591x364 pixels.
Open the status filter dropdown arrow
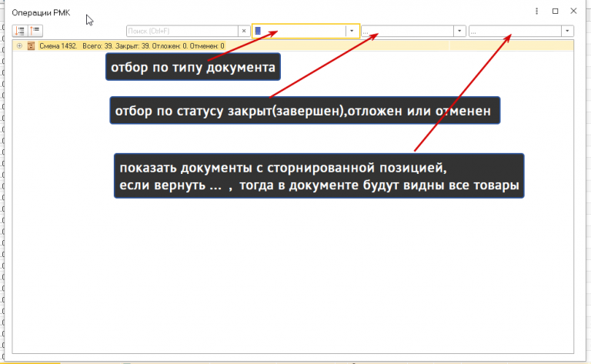(459, 31)
